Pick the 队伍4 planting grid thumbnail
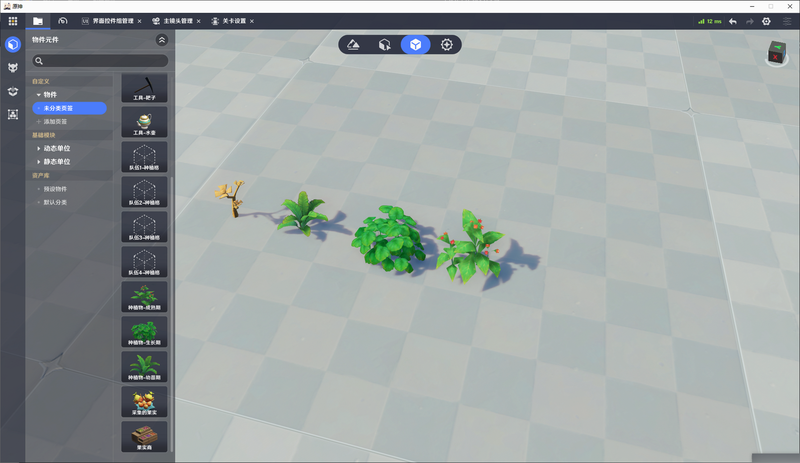Image resolution: width=800 pixels, height=463 pixels. (x=144, y=262)
